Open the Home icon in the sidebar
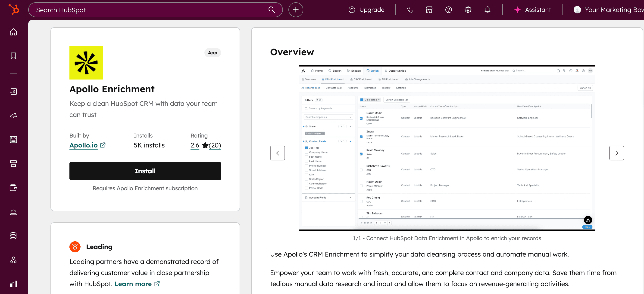 (x=13, y=32)
